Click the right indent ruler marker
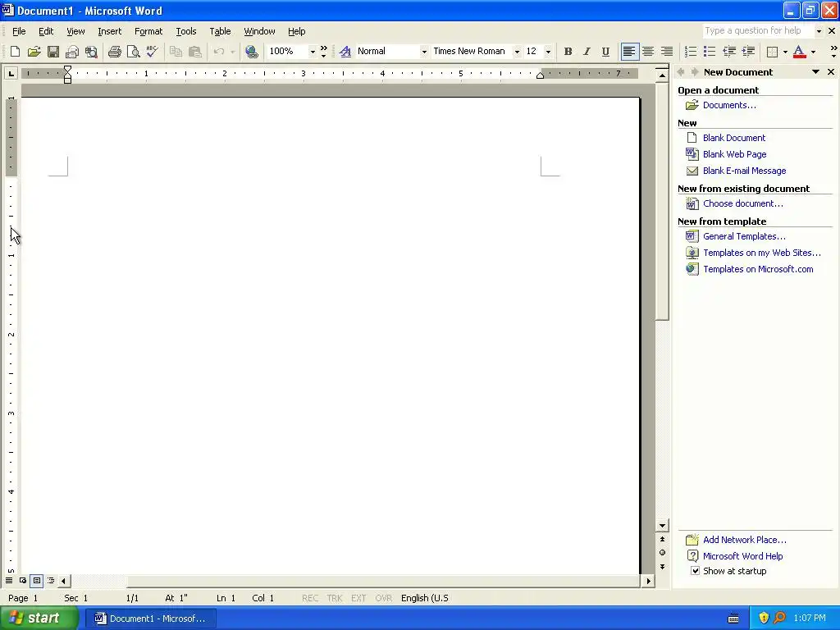This screenshot has height=630, width=840. tap(540, 75)
